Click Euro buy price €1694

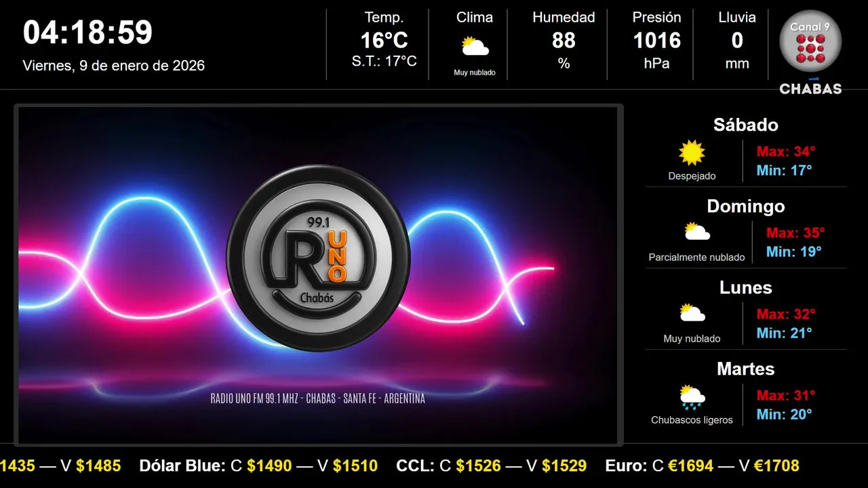click(x=691, y=466)
